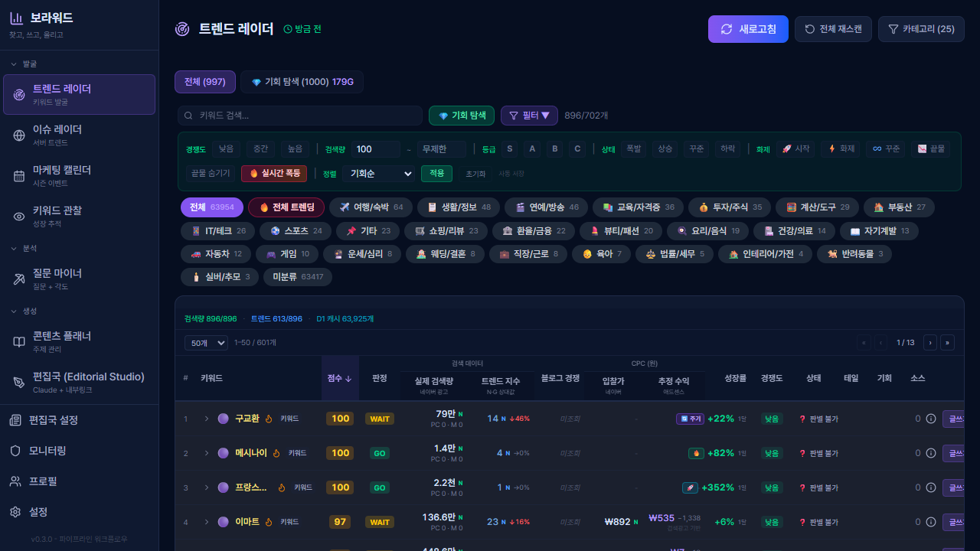Select the 기회 탐색 (1000) tab

coord(302,82)
